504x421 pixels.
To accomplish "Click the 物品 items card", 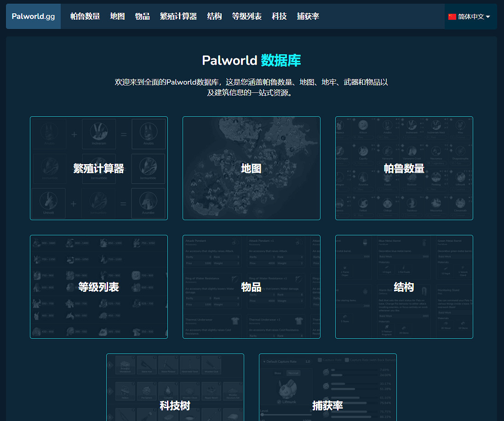I will tap(252, 287).
